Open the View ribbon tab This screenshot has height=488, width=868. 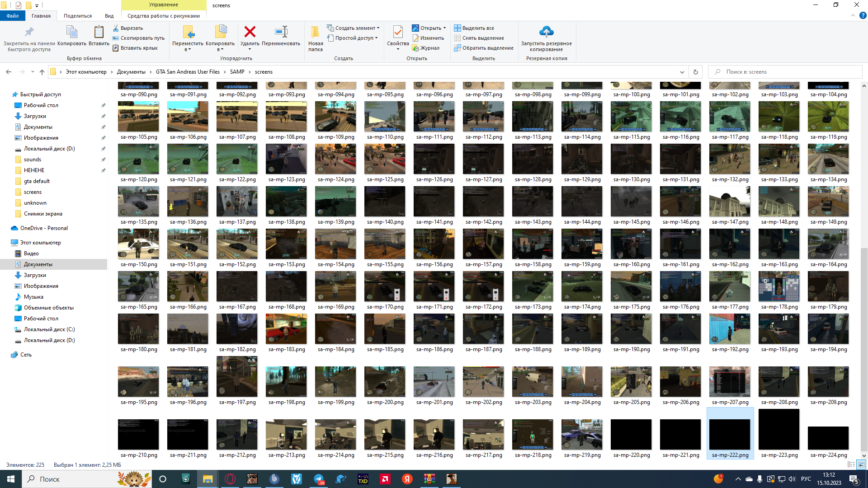(109, 16)
